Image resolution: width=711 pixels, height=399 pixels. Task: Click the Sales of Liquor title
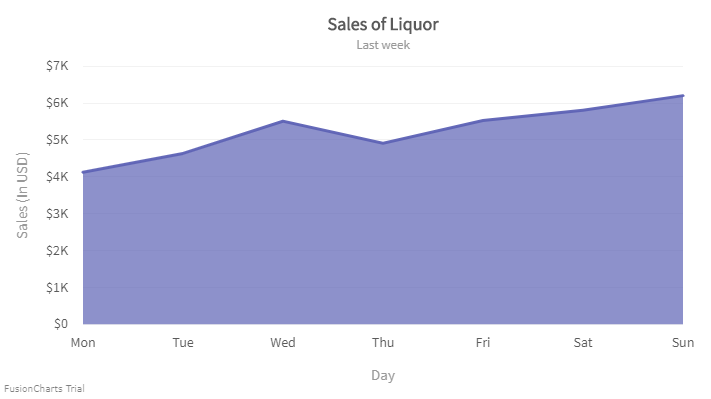coord(383,24)
